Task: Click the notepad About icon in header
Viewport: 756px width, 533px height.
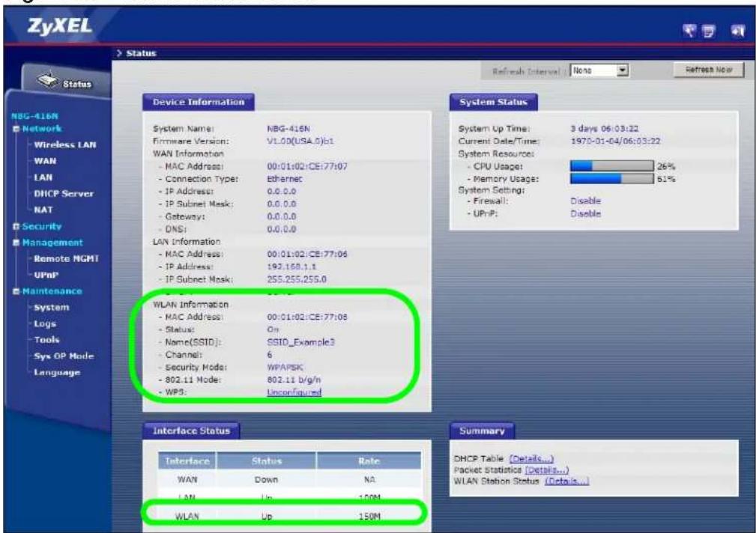Action: (709, 31)
